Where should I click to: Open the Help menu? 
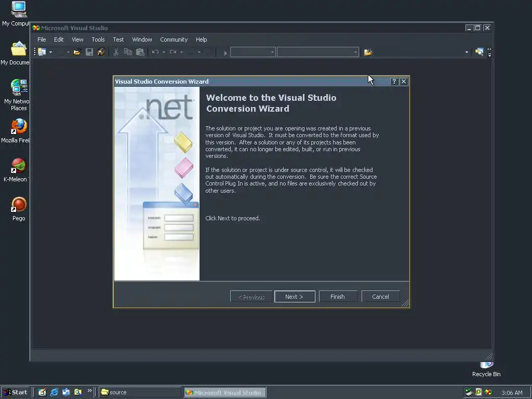(x=201, y=39)
